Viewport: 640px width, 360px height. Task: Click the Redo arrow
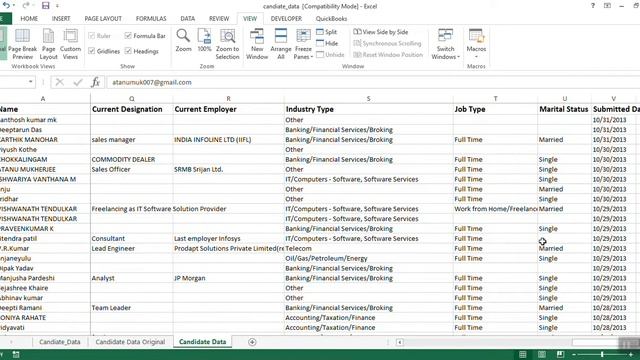[x=26, y=6]
